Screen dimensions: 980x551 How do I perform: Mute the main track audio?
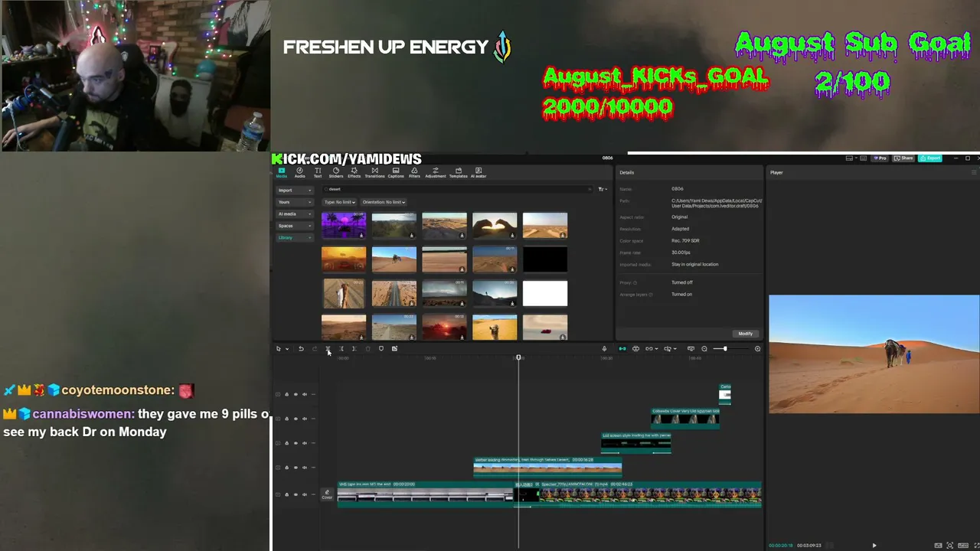click(x=304, y=494)
